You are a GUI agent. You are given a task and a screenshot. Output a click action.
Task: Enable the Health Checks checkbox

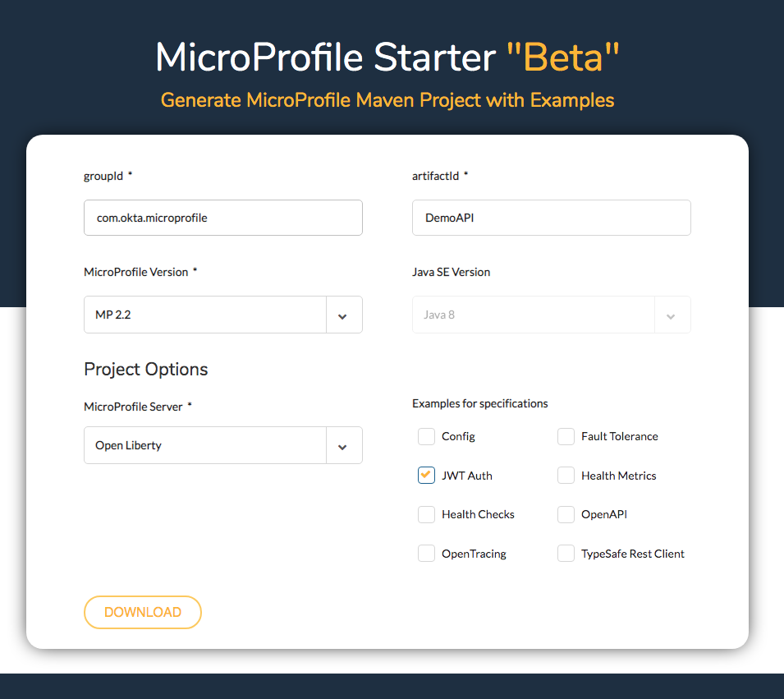pos(426,514)
